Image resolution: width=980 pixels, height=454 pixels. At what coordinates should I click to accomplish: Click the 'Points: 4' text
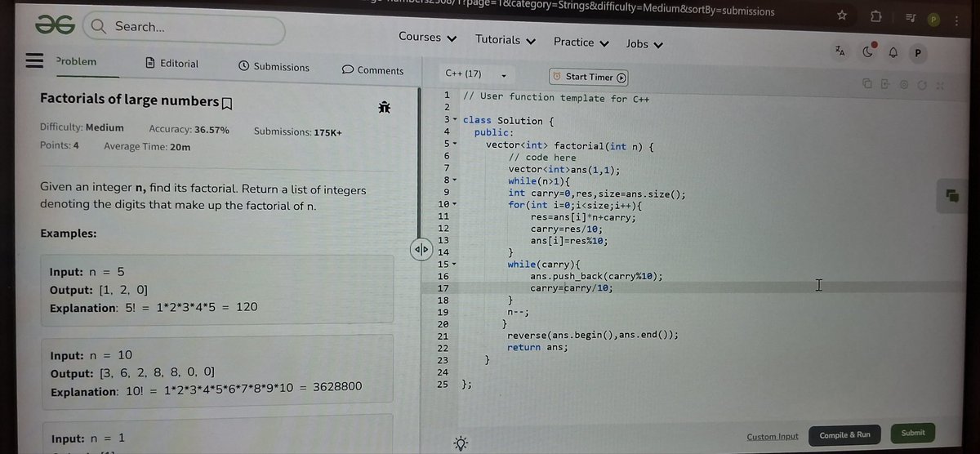point(60,145)
